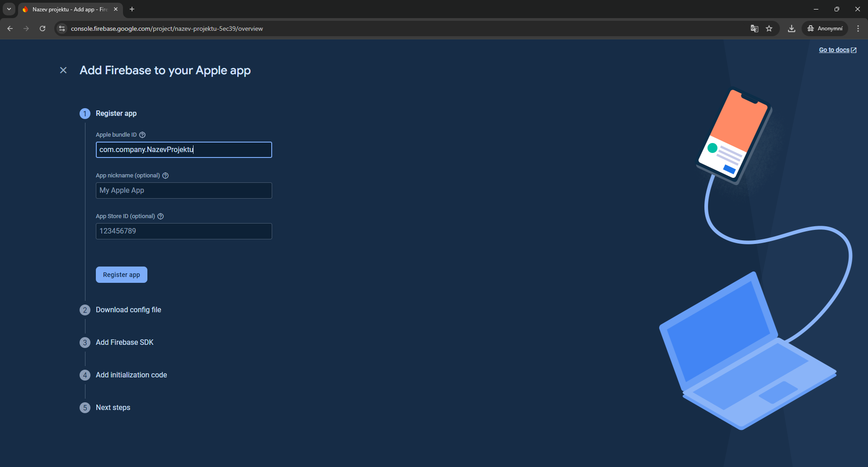Click the App Store ID input field
This screenshot has width=868, height=467.
point(184,231)
